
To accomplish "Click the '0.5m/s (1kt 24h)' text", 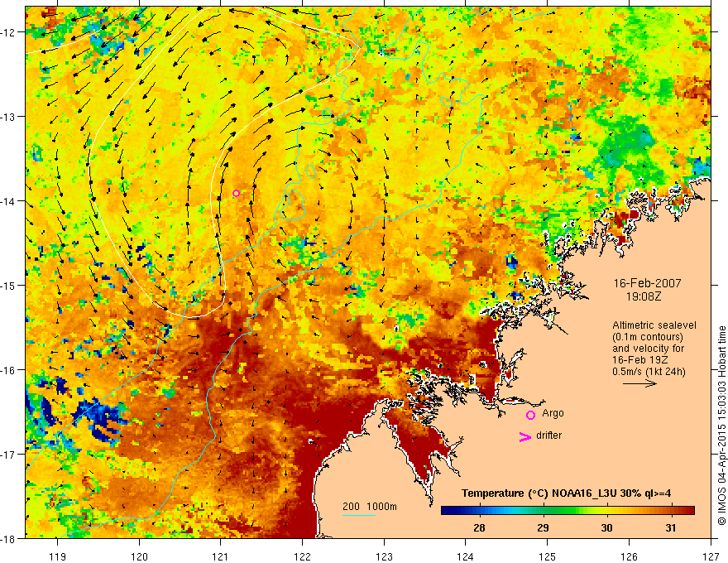I will coord(649,372).
